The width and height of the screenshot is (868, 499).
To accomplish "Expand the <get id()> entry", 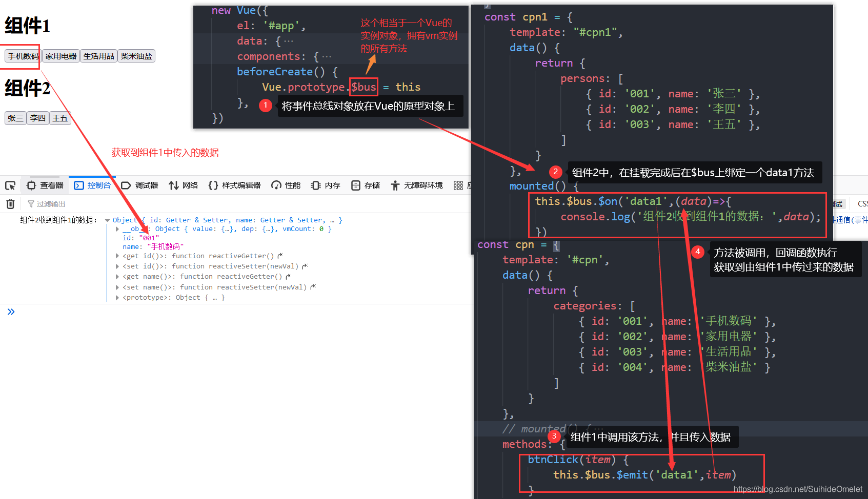I will pos(117,256).
